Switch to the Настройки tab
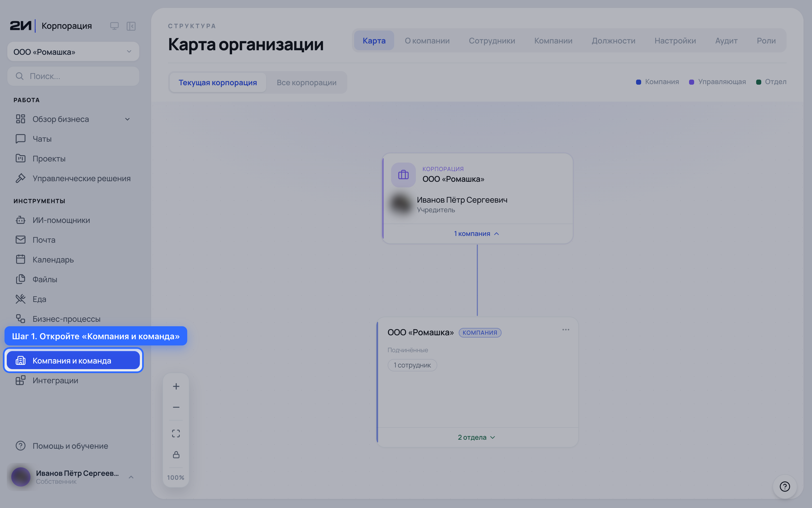This screenshot has height=508, width=812. click(x=675, y=41)
